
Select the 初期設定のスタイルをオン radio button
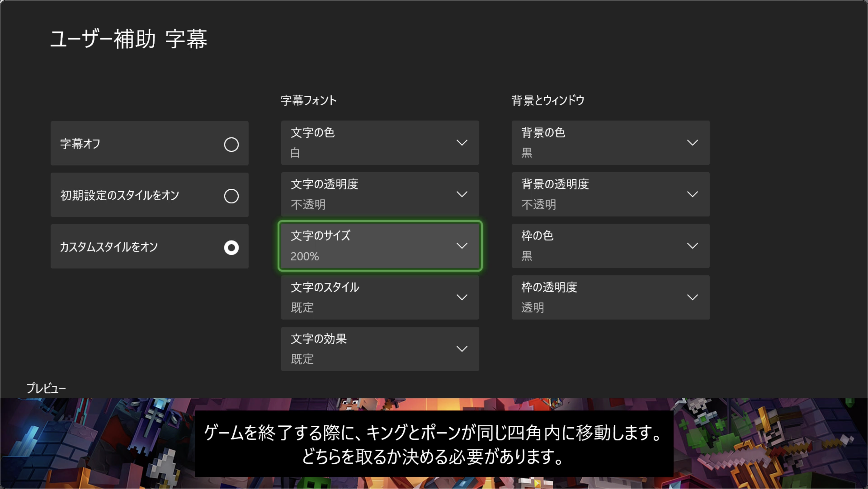pos(149,195)
